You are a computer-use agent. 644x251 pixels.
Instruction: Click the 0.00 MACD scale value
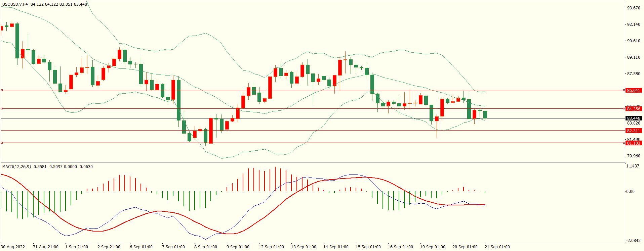point(630,192)
